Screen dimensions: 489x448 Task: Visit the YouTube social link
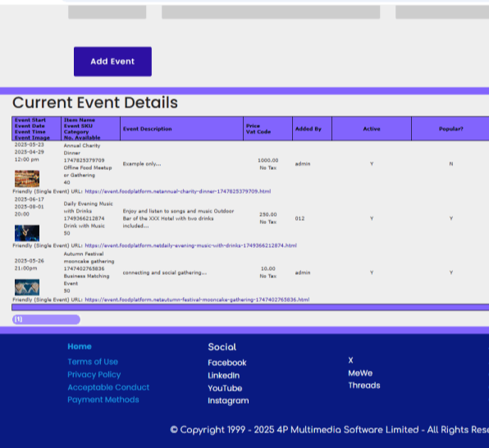tap(225, 388)
